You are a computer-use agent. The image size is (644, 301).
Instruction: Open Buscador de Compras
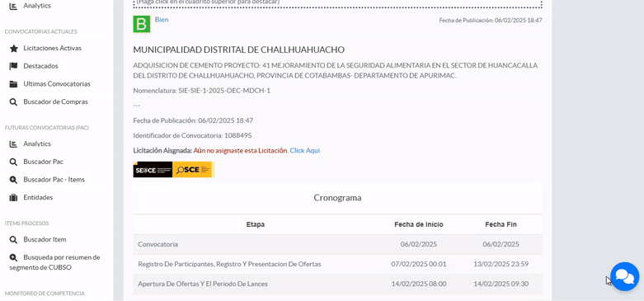(x=55, y=101)
